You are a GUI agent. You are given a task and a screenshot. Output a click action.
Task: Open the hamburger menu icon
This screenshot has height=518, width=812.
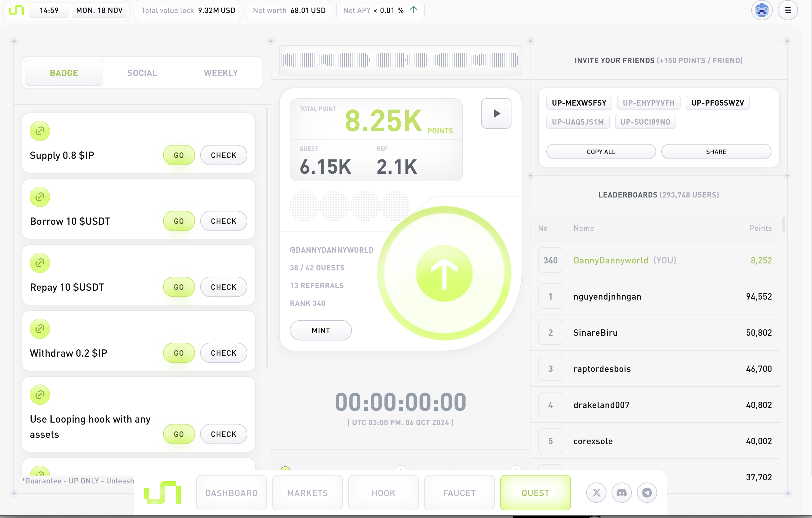787,10
